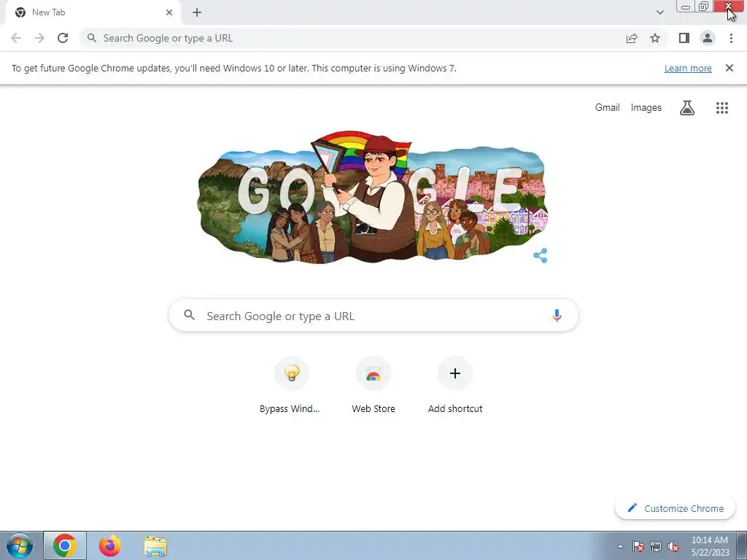
Task: Focus the page's Google search box
Action: click(x=373, y=315)
